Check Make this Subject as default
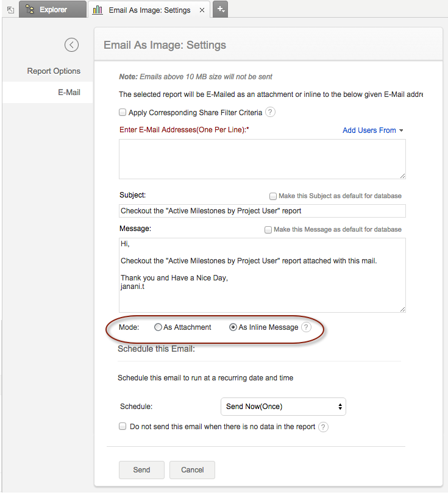The width and height of the screenshot is (448, 495). (273, 196)
